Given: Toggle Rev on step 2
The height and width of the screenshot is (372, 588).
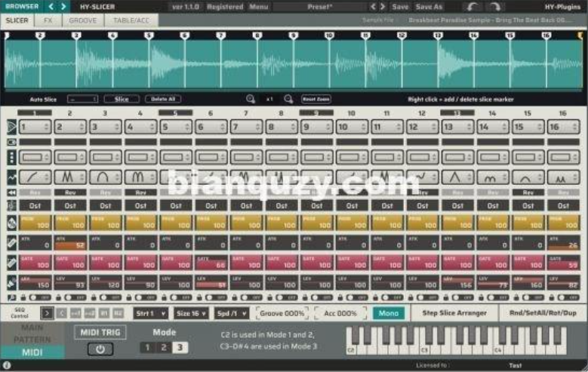Looking at the screenshot, I should tap(69, 192).
